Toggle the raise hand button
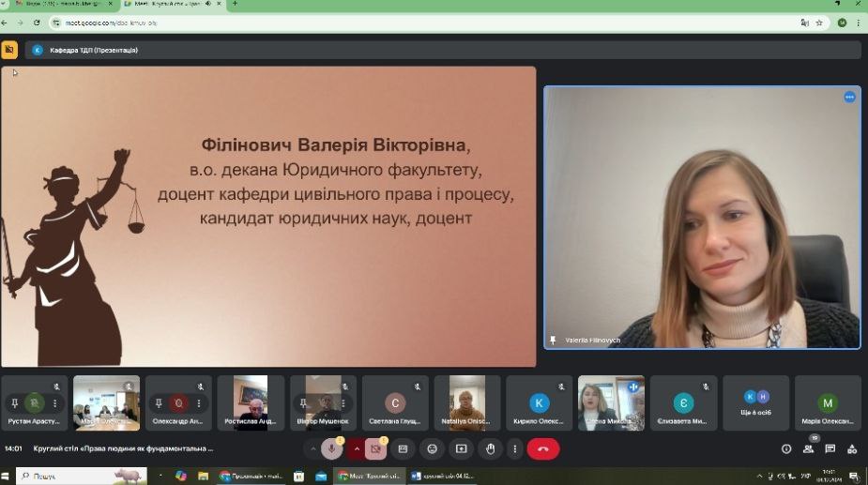Screen dimensions: 868x485 tap(490, 449)
